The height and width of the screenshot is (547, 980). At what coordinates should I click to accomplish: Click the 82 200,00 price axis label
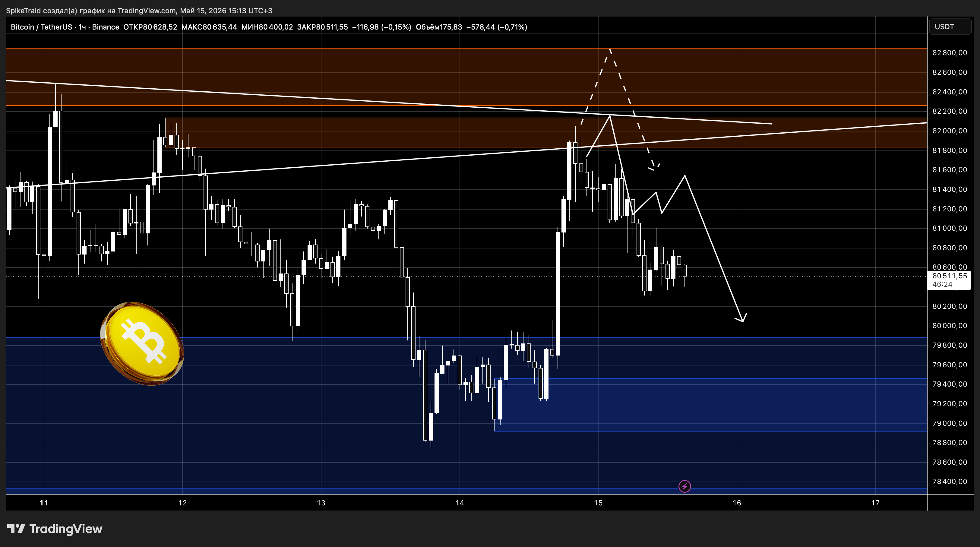click(950, 111)
